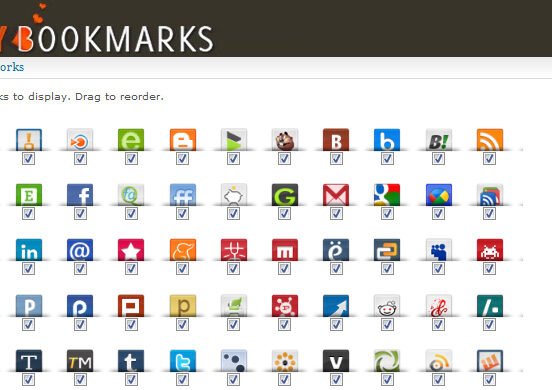The width and height of the screenshot is (552, 390).
Task: Click the Tumblr t icon
Action: (x=131, y=361)
